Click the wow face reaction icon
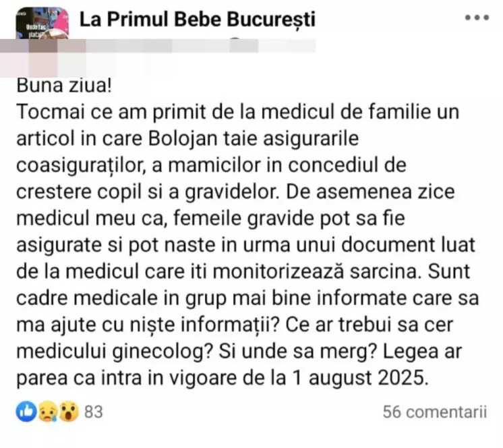The width and height of the screenshot is (503, 448). point(68,411)
